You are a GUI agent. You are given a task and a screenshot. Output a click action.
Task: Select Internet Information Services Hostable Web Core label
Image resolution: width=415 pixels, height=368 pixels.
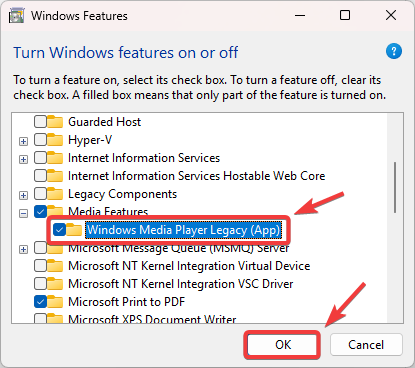tap(197, 176)
